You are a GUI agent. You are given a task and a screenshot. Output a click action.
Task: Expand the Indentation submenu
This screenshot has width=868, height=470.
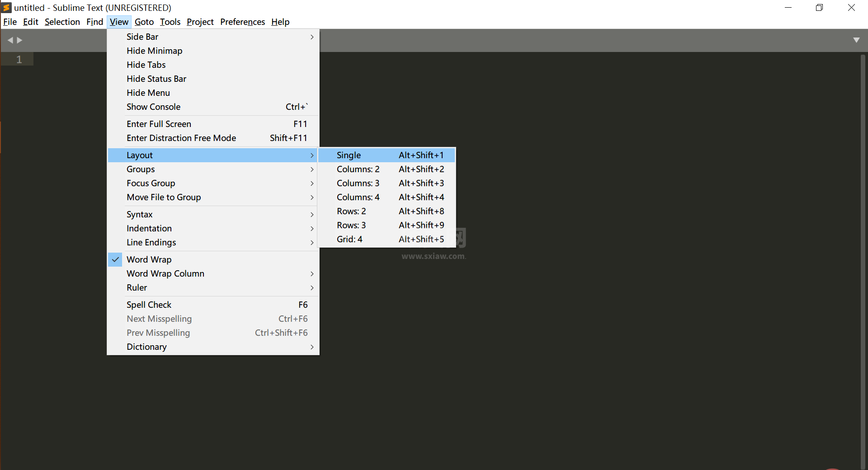pos(213,228)
